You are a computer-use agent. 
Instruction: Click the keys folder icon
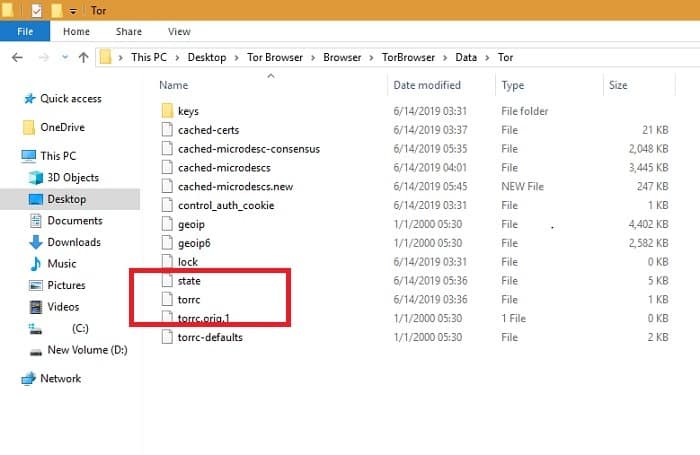click(x=167, y=111)
